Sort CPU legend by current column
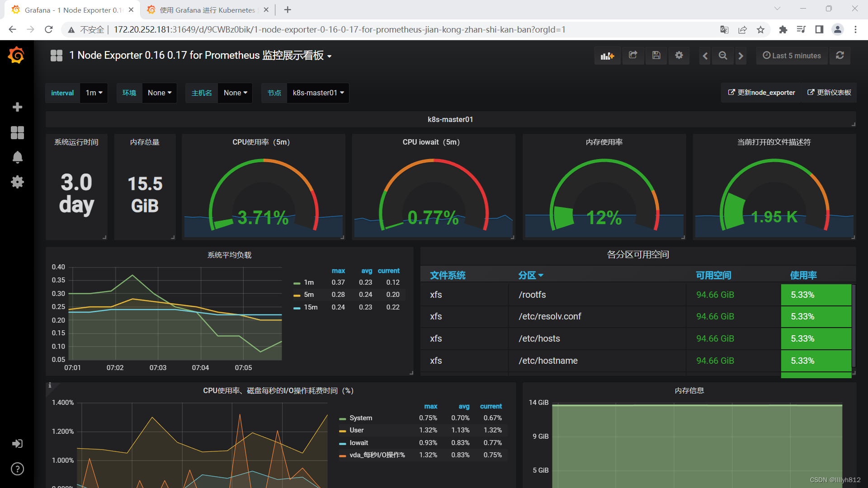This screenshot has height=488, width=868. [x=491, y=406]
